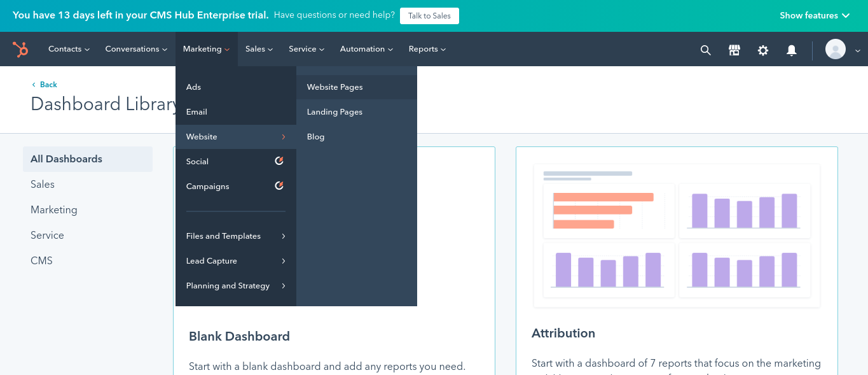Choose Landing Pages from submenu

coord(357,112)
